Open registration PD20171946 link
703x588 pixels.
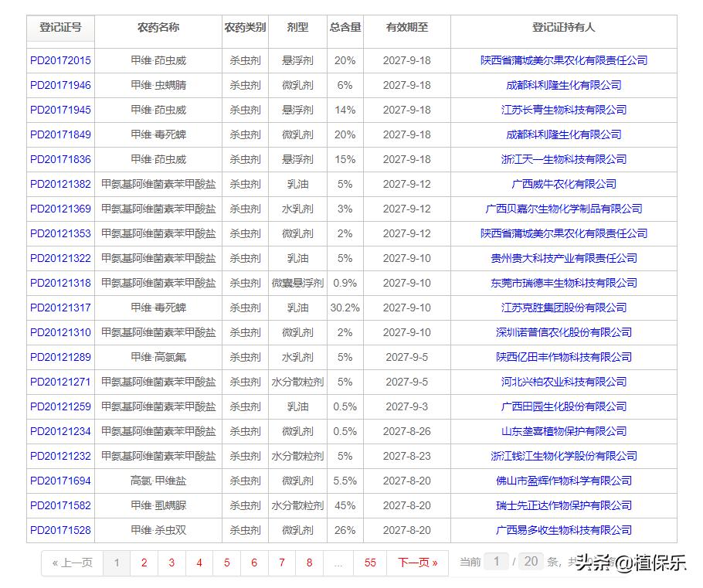60,85
